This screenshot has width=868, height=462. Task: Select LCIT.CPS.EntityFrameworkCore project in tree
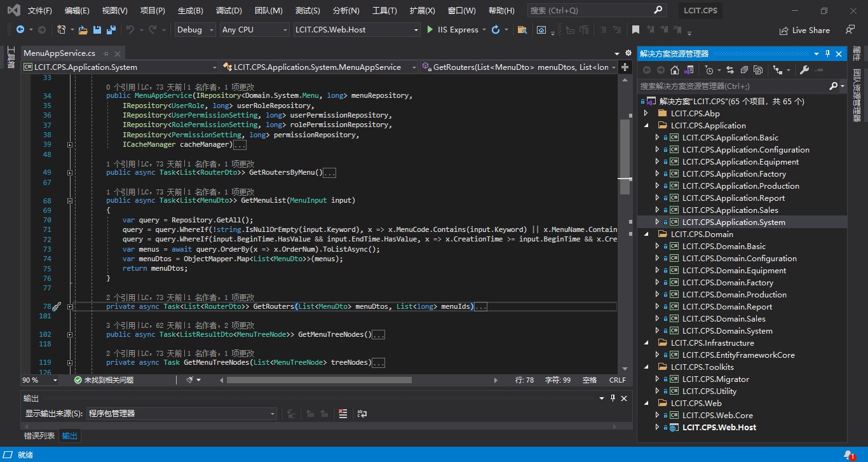pyautogui.click(x=738, y=355)
